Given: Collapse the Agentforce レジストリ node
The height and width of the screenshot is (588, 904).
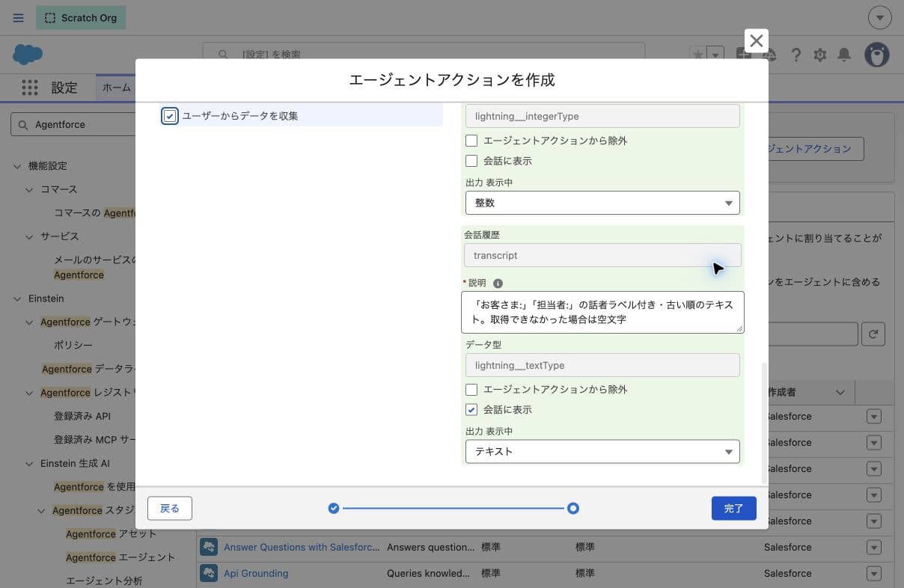Looking at the screenshot, I should click(x=29, y=393).
